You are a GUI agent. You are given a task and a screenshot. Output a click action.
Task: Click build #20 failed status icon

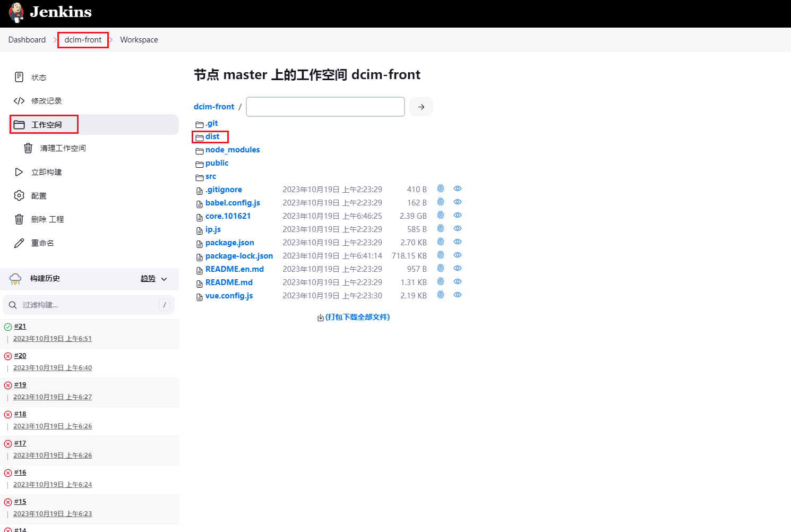coord(8,356)
